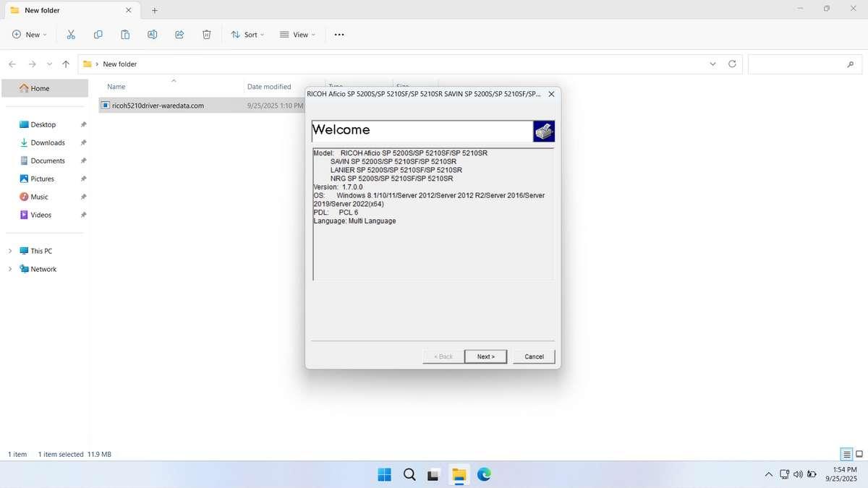Open the Sort options dropdown
The image size is (868, 488).
[247, 34]
